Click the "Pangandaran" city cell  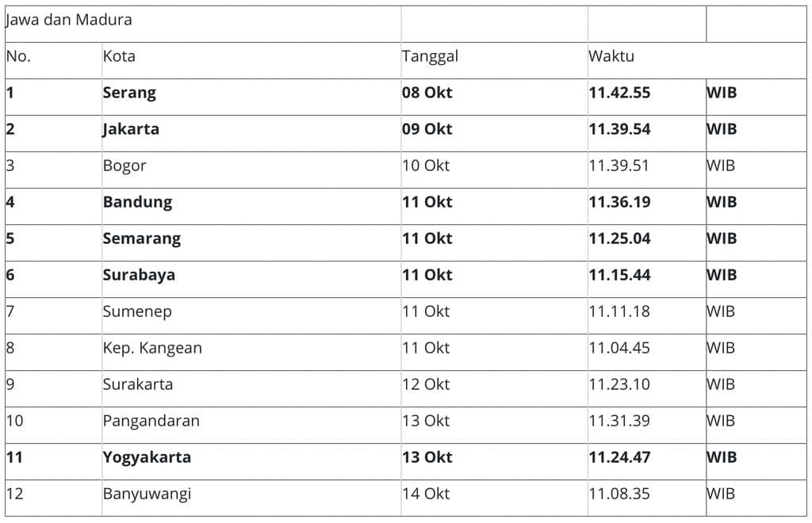point(151,421)
